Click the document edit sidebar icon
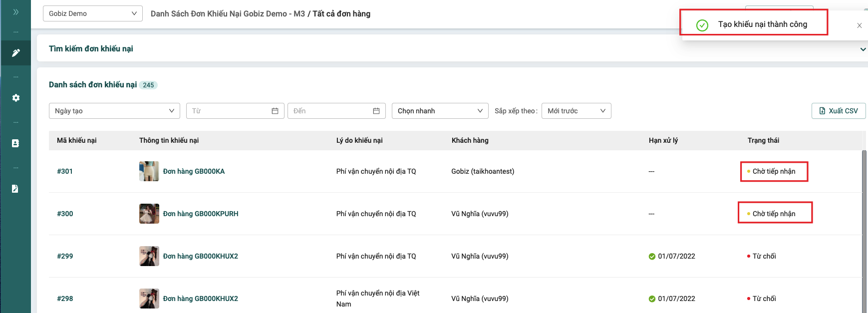This screenshot has width=868, height=313. [15, 189]
